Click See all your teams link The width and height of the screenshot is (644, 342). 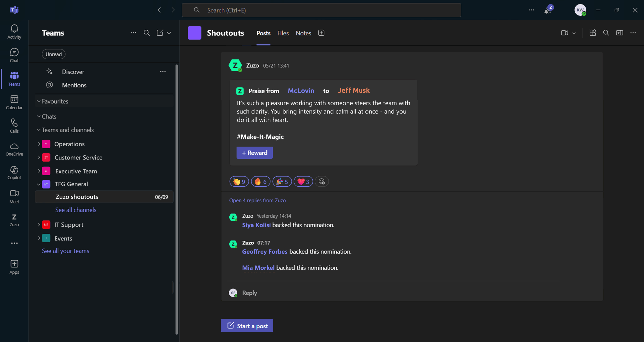[65, 251]
